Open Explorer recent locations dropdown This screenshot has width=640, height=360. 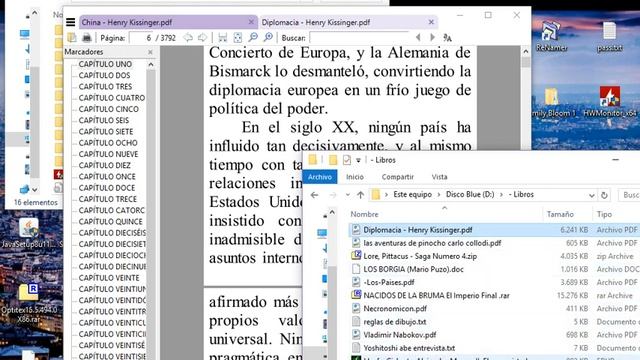pos(348,195)
